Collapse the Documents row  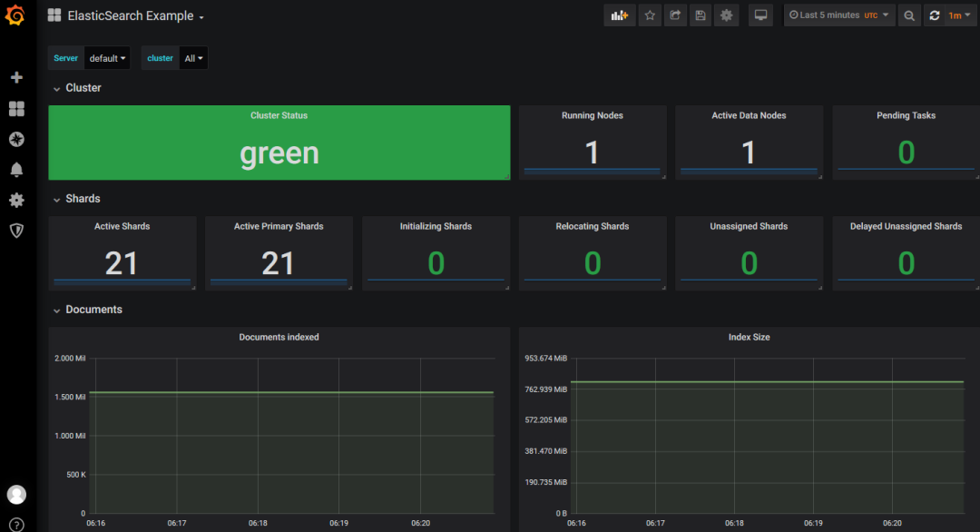point(87,310)
